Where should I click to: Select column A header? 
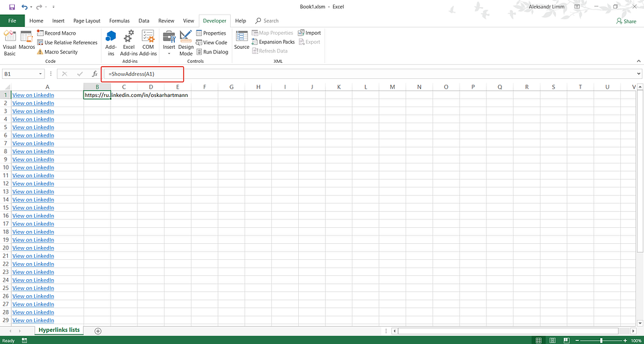point(47,87)
